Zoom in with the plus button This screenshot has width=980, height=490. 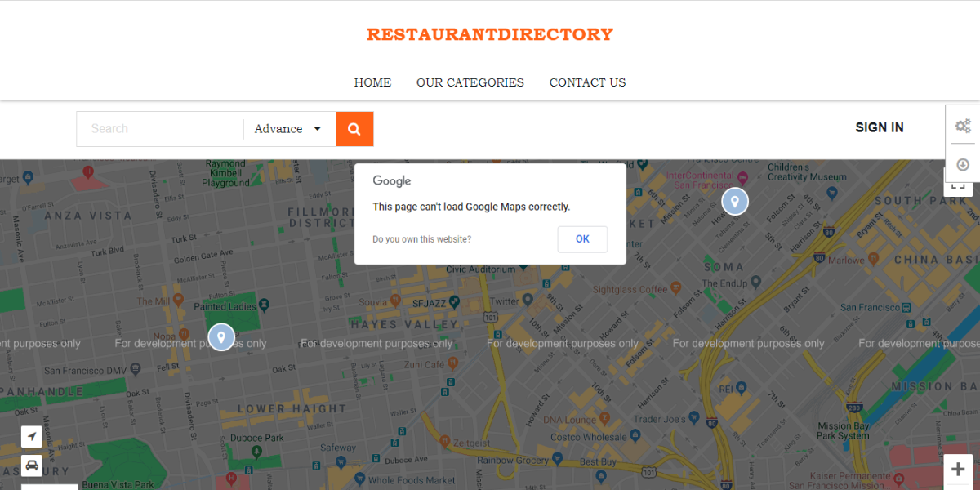click(x=958, y=470)
